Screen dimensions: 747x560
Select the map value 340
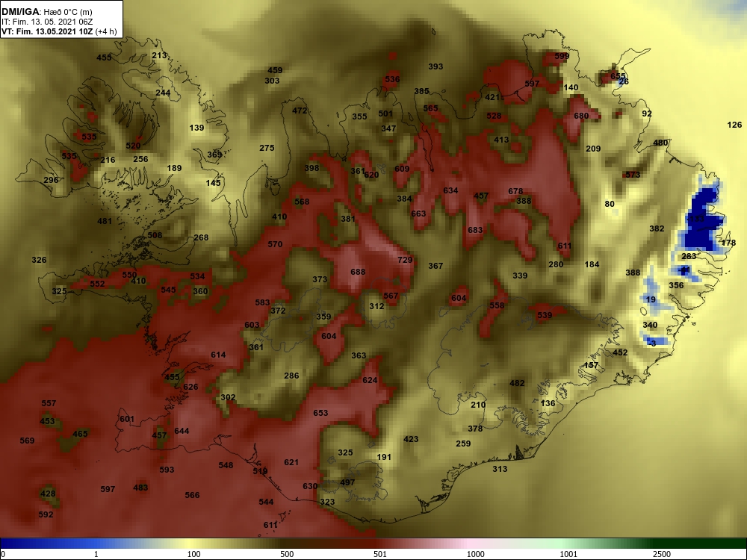[650, 325]
